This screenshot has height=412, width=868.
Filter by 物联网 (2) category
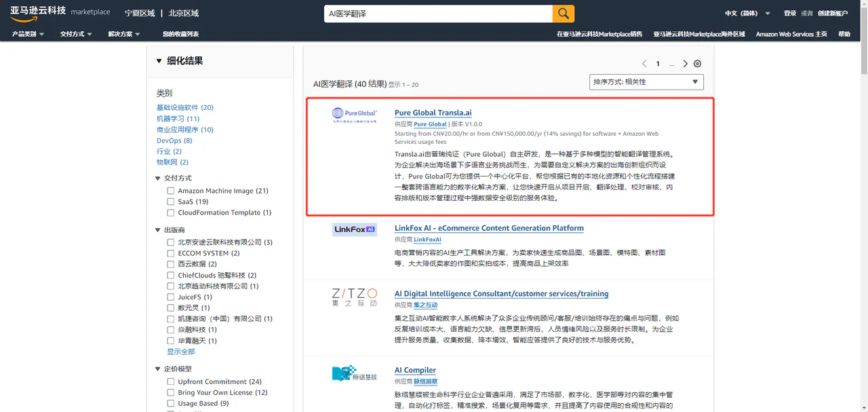[172, 162]
